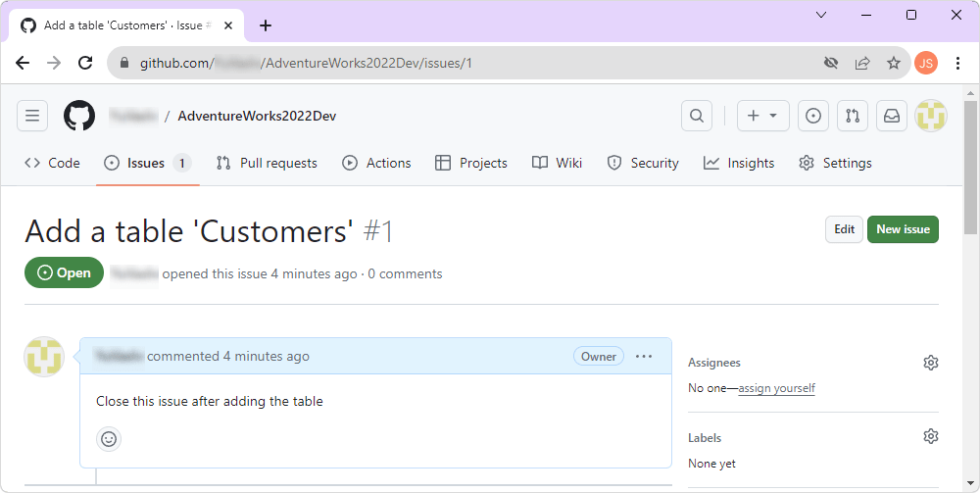Click the Edit issue title button
980x493 pixels.
(845, 229)
